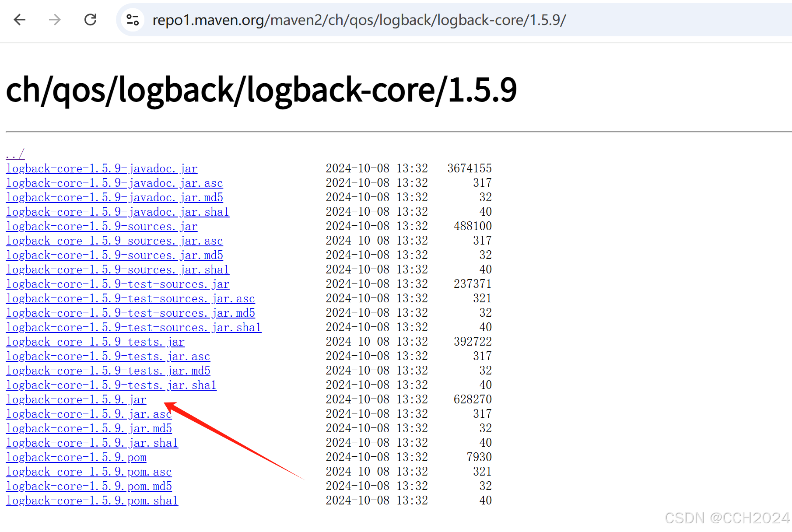Download the main logback-core-1.5.9.jar file

tap(76, 399)
